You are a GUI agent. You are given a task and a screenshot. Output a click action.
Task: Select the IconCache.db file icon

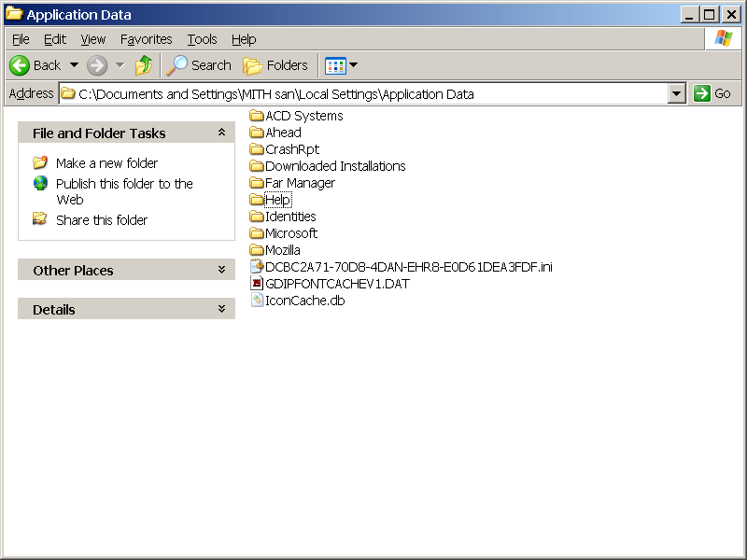tap(257, 300)
